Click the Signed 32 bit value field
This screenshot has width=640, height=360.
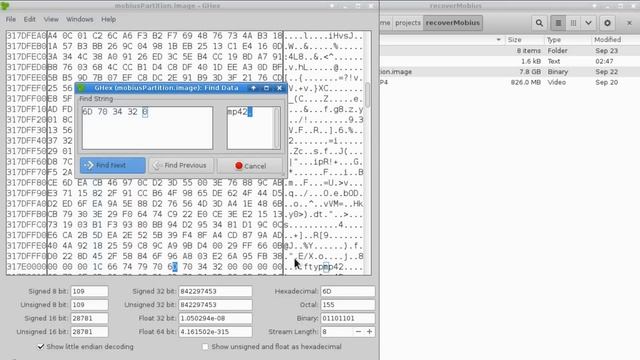pyautogui.click(x=215, y=291)
